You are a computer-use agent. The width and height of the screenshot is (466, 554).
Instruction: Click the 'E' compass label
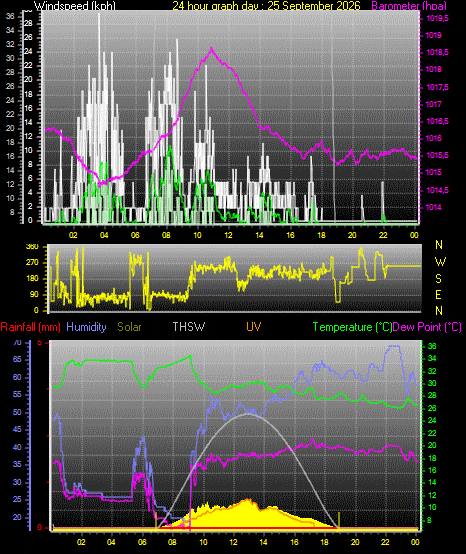pos(438,295)
